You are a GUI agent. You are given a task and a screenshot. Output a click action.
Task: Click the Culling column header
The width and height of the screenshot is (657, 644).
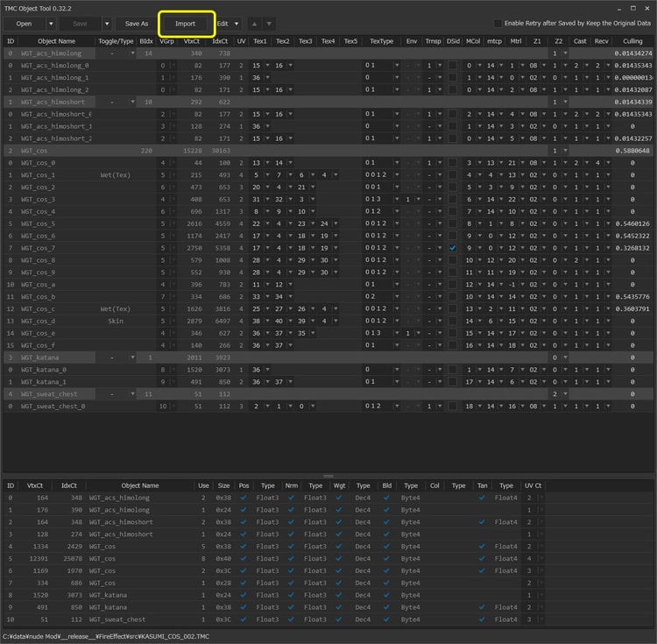[632, 41]
